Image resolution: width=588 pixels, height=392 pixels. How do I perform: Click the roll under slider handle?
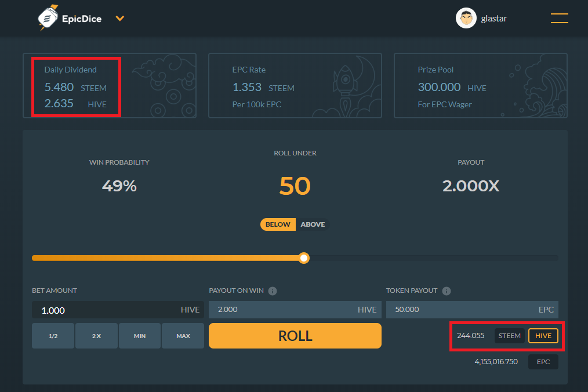point(304,258)
